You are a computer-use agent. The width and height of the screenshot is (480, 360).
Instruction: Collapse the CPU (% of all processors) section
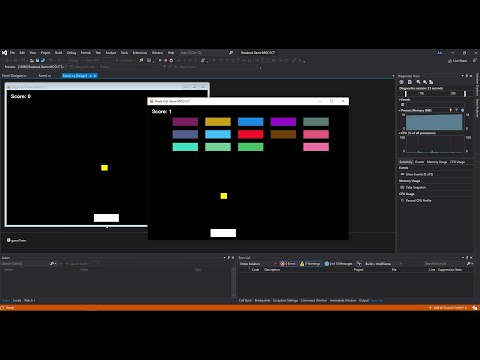coord(400,133)
